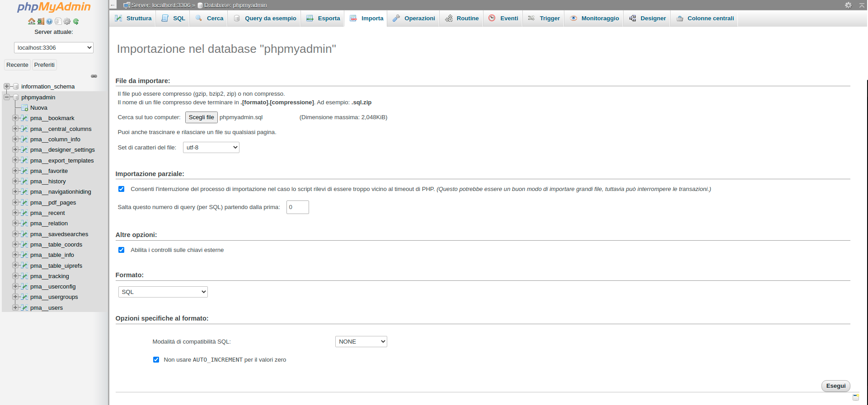Click the Monitoraggio eye icon
This screenshot has height=405, width=868.
pyautogui.click(x=573, y=18)
